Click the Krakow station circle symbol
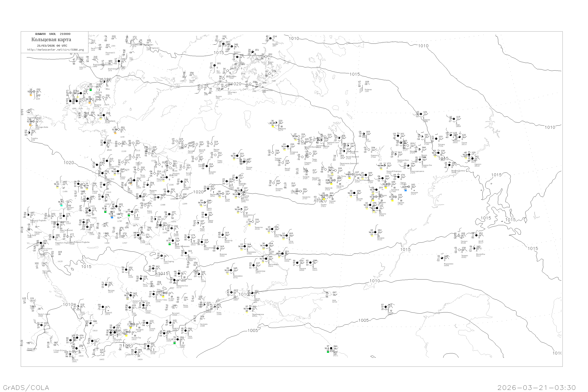The width and height of the screenshot is (588, 392). tap(132, 212)
